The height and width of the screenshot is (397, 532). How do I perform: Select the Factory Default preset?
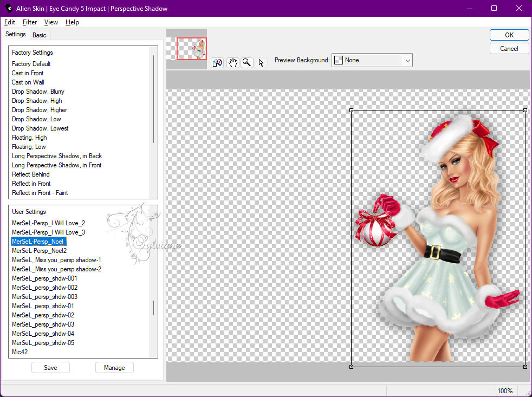point(31,64)
